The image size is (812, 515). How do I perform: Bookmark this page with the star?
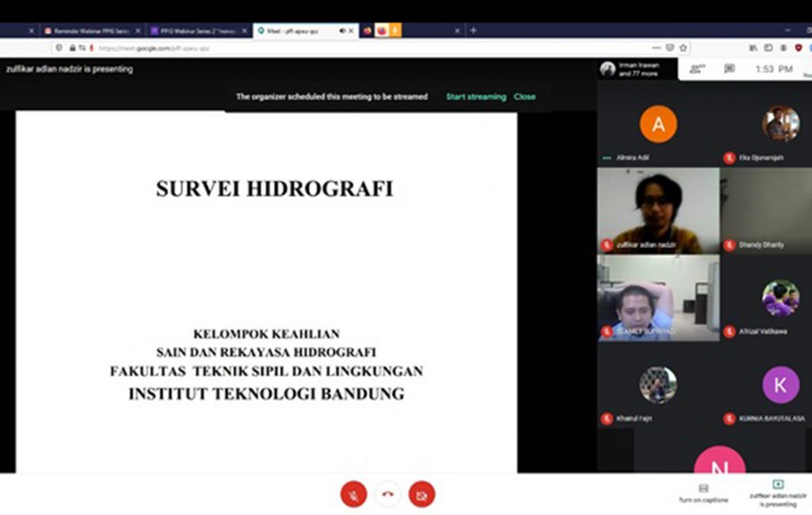[684, 48]
